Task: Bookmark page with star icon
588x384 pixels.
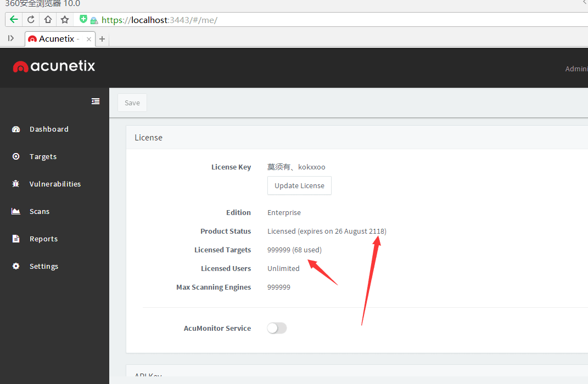Action: tap(65, 20)
